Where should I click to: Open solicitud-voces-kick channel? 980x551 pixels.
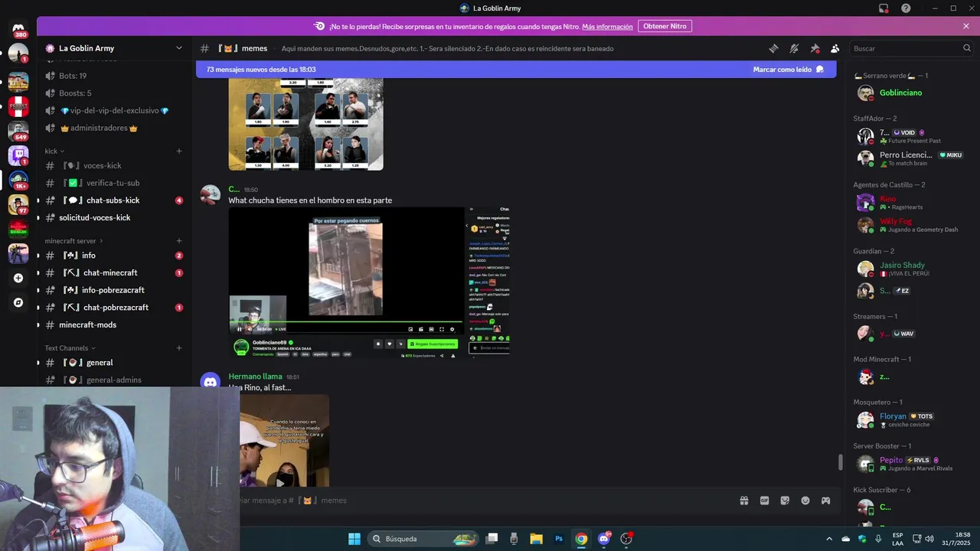pyautogui.click(x=114, y=218)
